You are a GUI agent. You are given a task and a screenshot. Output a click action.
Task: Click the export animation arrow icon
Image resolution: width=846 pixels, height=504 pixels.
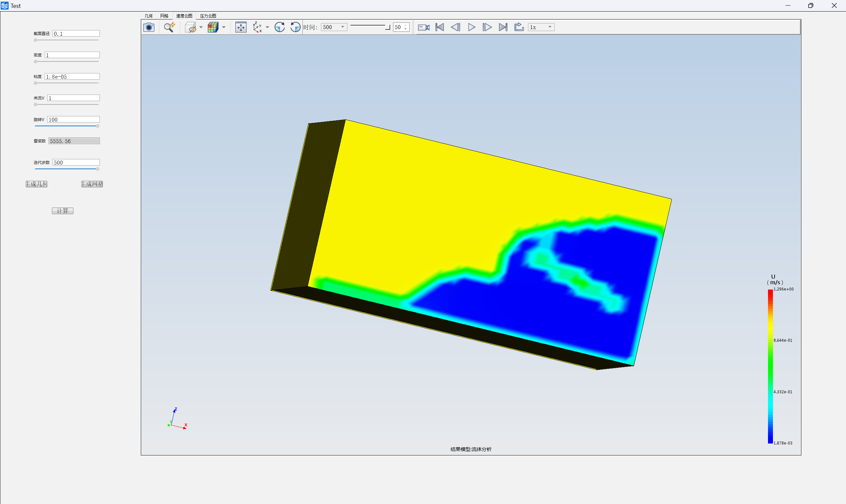[519, 27]
